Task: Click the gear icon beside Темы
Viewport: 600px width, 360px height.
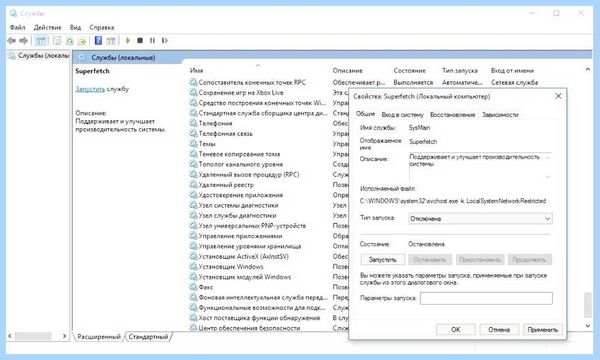Action: (x=193, y=144)
